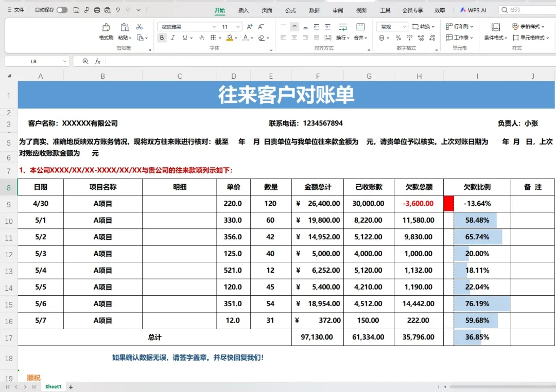Align text to top of cell
Screen dimensions: 556x392
(283, 27)
